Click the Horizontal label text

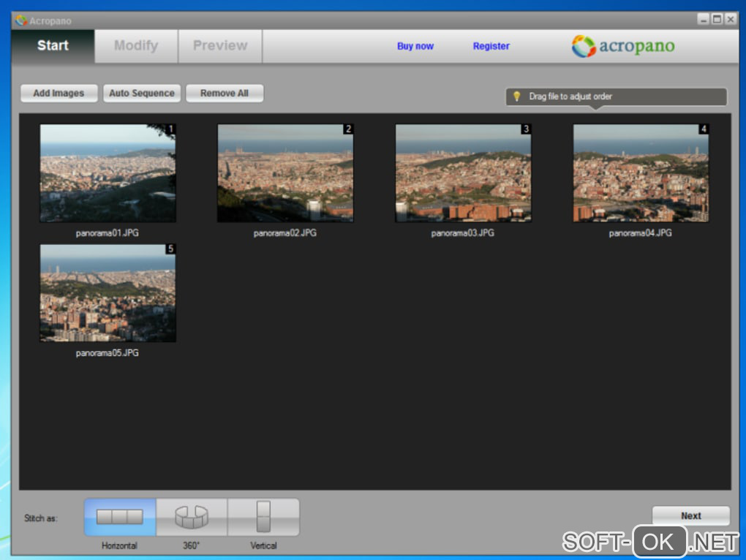(x=119, y=545)
